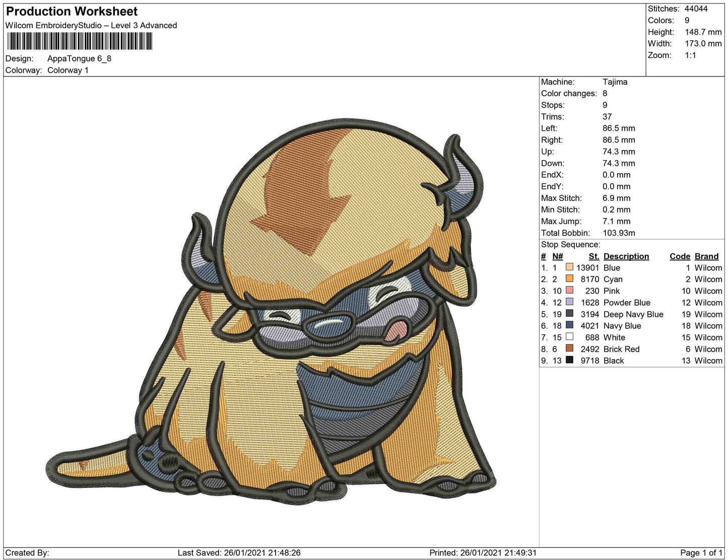Viewport: 728px width, 560px height.
Task: Select the Production Worksheet title
Action: (x=72, y=12)
